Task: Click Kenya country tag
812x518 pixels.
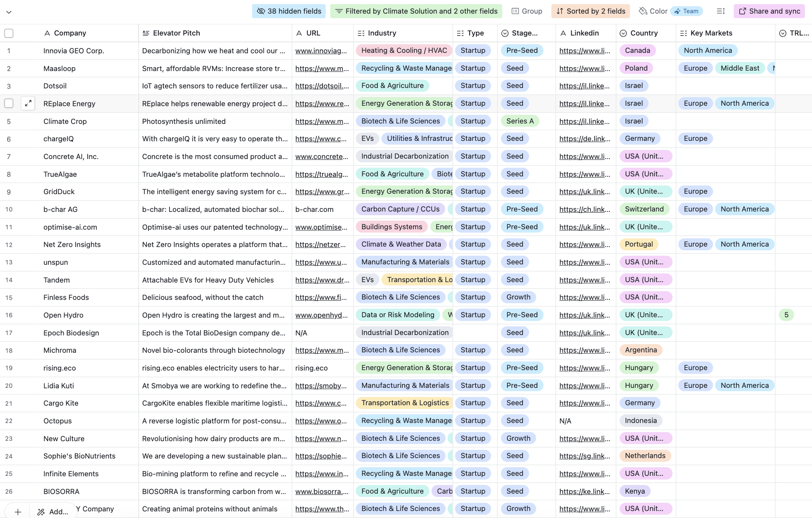Action: (x=635, y=491)
